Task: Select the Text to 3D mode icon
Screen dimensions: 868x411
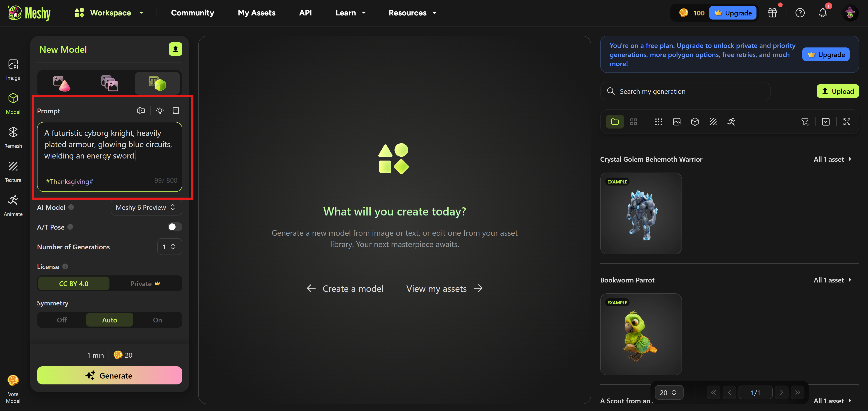Action: (x=157, y=83)
